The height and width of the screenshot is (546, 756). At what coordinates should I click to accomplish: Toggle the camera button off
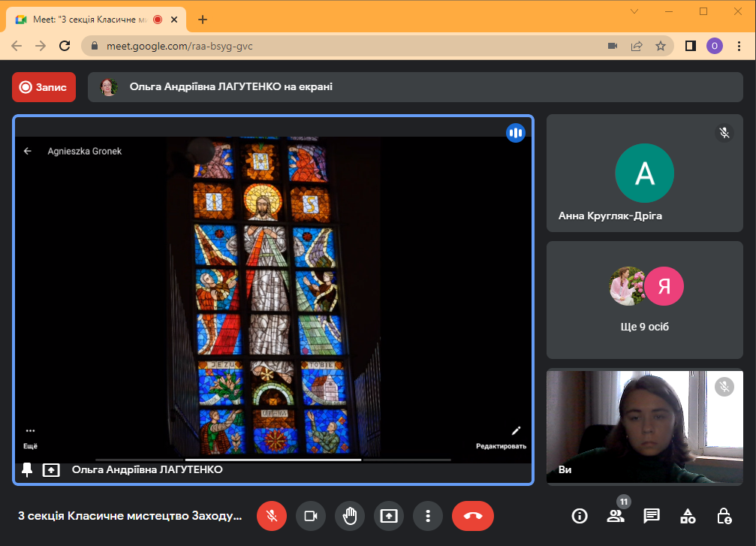(311, 516)
